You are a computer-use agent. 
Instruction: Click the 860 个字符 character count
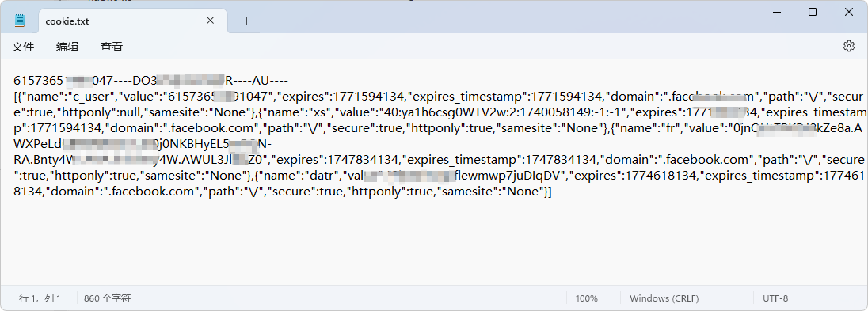tap(108, 298)
